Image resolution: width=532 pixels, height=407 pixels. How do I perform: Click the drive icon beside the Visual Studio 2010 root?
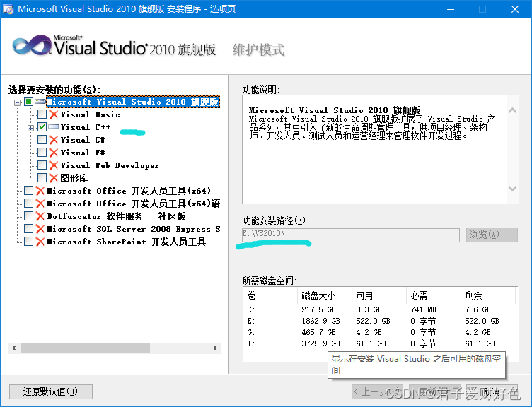pos(40,101)
